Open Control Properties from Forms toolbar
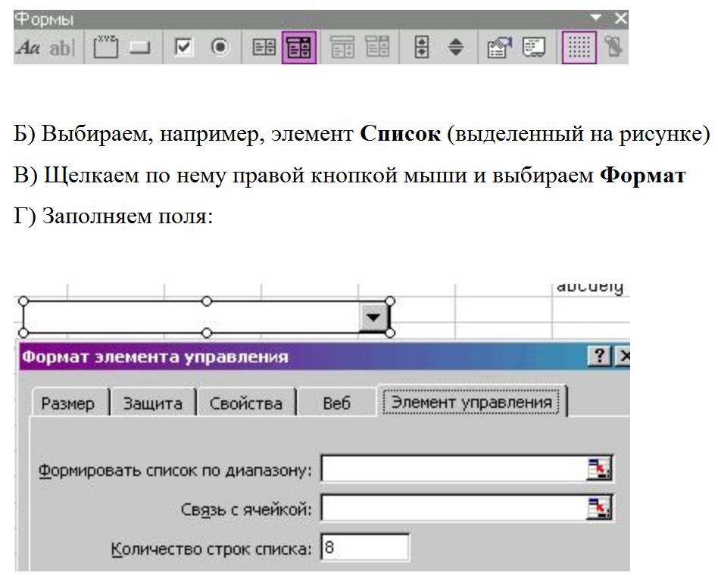Image resolution: width=718 pixels, height=588 pixels. point(499,47)
